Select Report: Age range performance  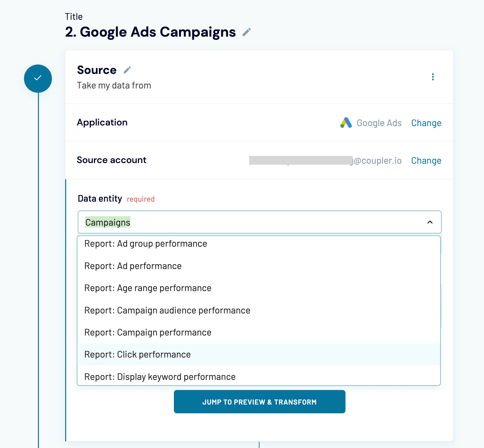coord(148,288)
